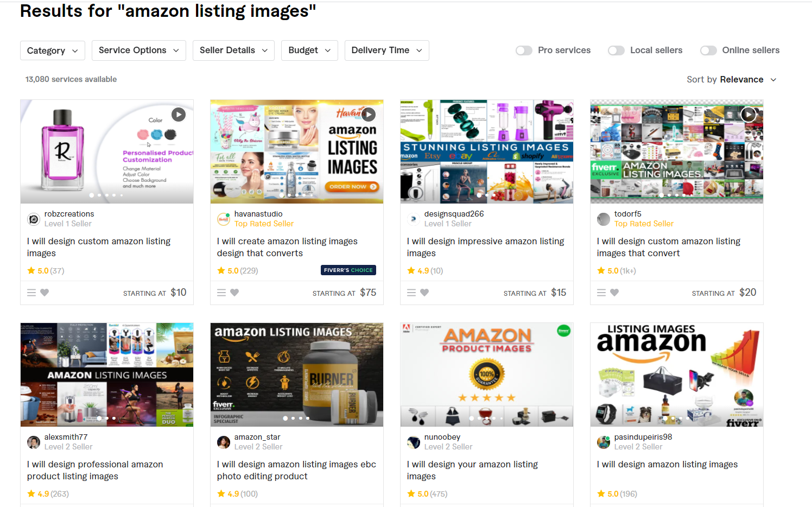The image size is (812, 507).
Task: Open pasindupeiris98 gig thumbnail image
Action: (677, 375)
